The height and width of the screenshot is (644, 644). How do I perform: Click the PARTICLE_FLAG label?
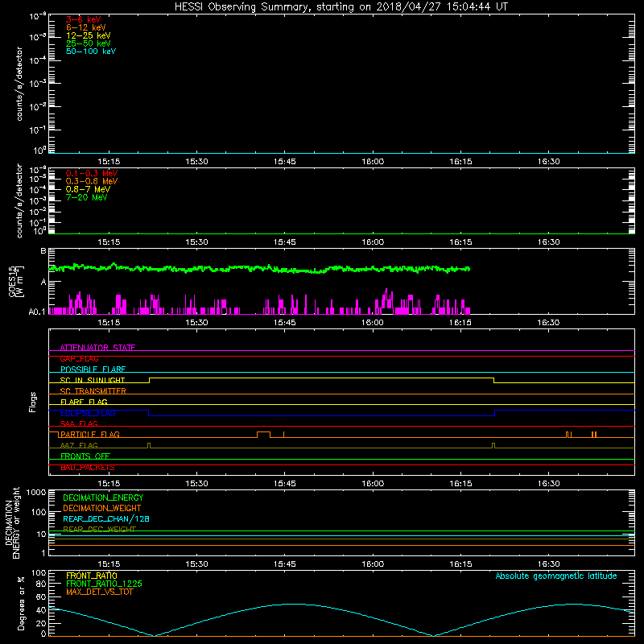(90, 434)
